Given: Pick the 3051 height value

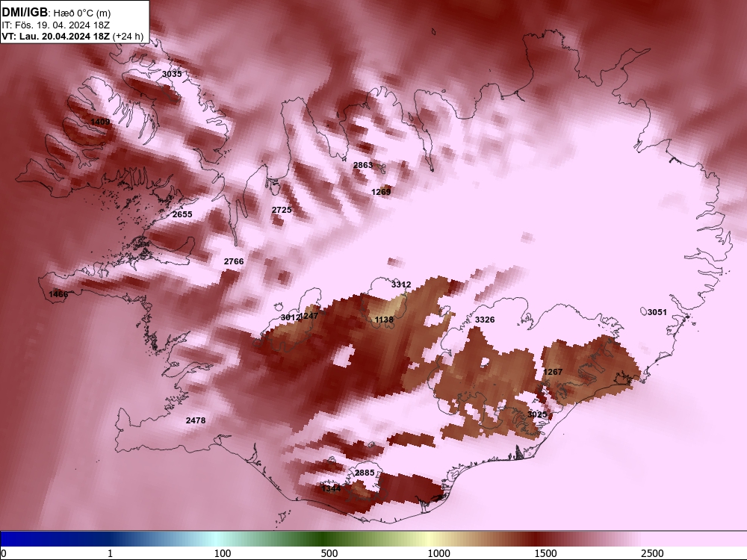Looking at the screenshot, I should 657,312.
